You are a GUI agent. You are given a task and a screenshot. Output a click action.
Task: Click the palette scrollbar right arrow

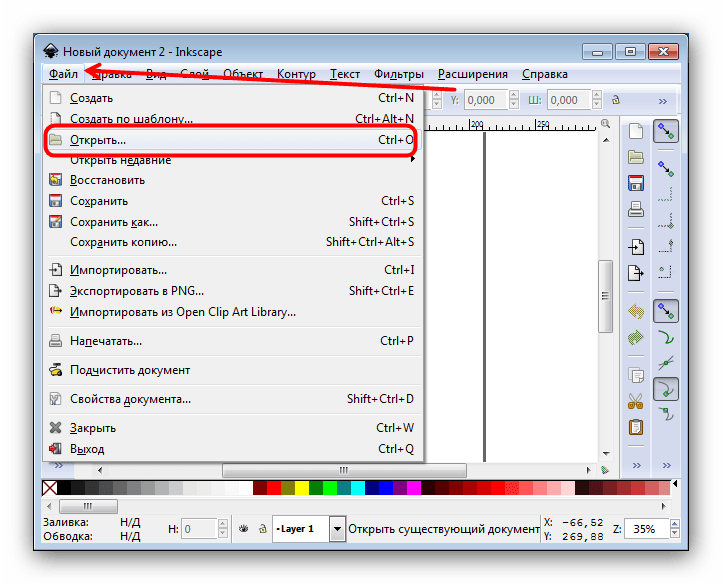[664, 506]
